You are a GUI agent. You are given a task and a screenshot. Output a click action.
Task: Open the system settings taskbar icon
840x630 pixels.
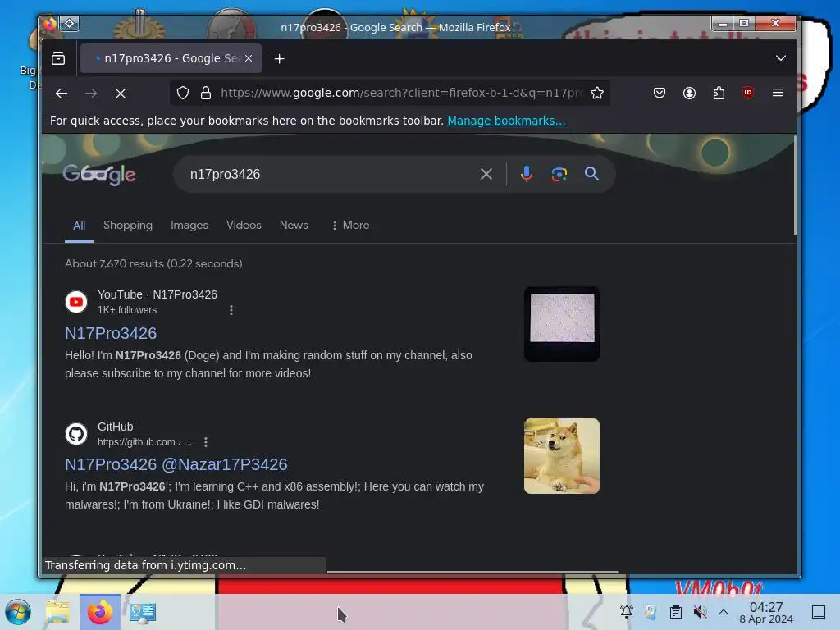click(x=143, y=612)
